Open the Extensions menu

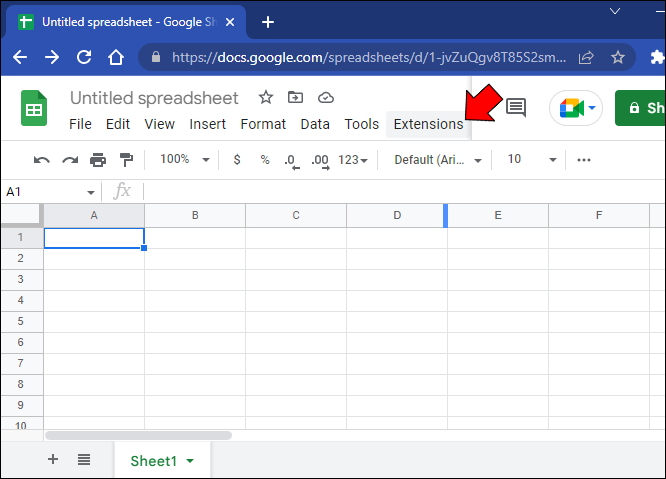[428, 124]
